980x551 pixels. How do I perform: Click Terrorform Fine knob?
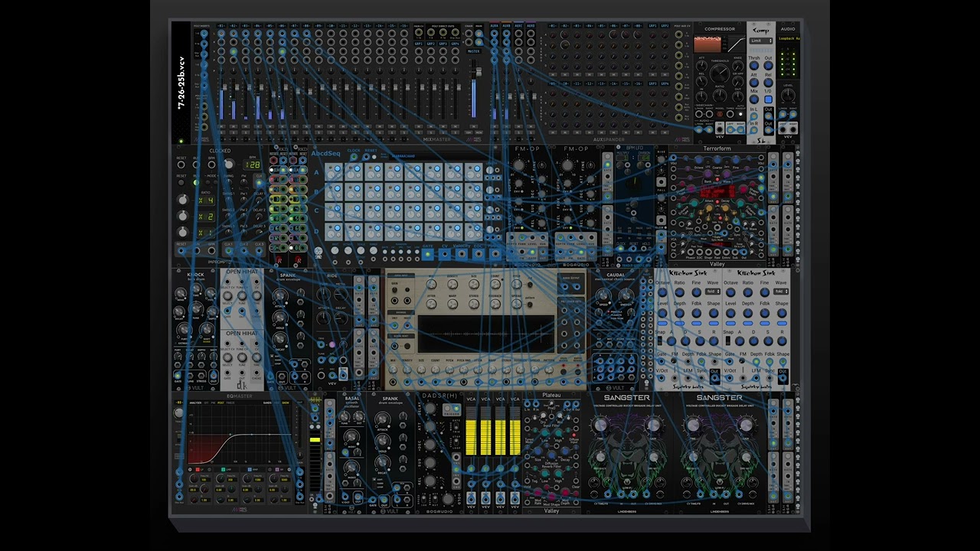736,160
